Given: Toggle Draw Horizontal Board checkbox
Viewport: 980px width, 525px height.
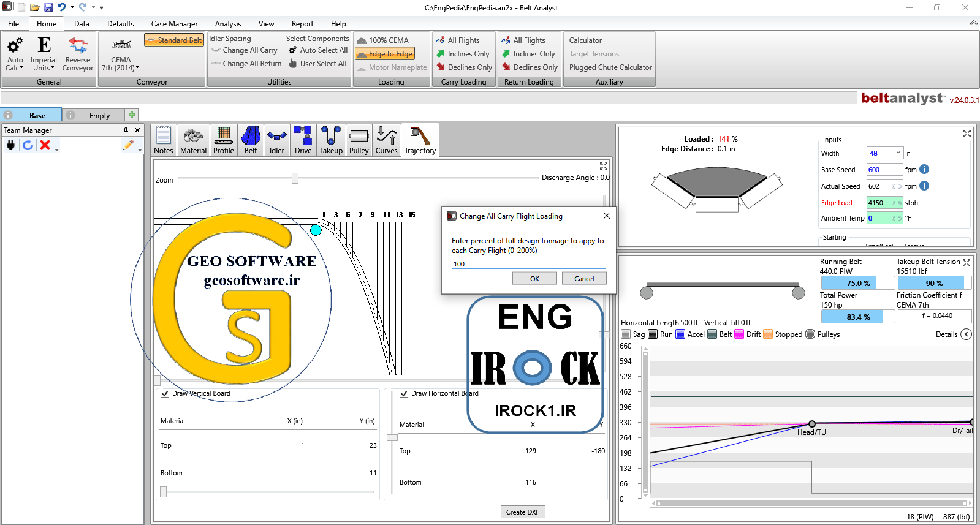Looking at the screenshot, I should 404,393.
